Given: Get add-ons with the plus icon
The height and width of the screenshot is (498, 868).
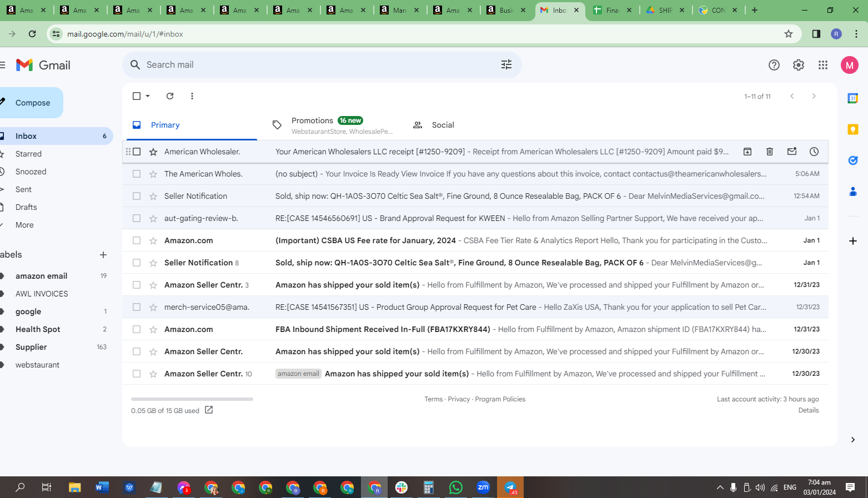Looking at the screenshot, I should click(853, 241).
